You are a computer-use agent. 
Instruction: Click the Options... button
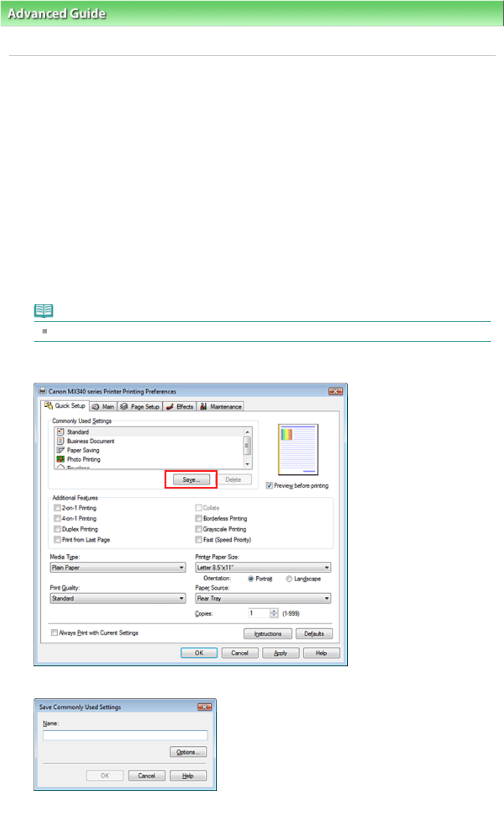point(189,752)
